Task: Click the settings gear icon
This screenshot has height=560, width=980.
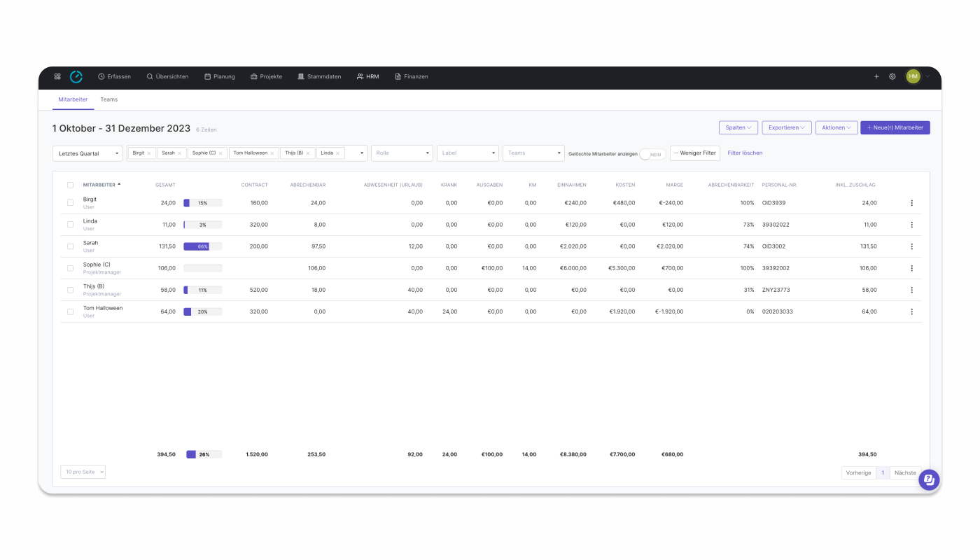Action: pyautogui.click(x=892, y=76)
